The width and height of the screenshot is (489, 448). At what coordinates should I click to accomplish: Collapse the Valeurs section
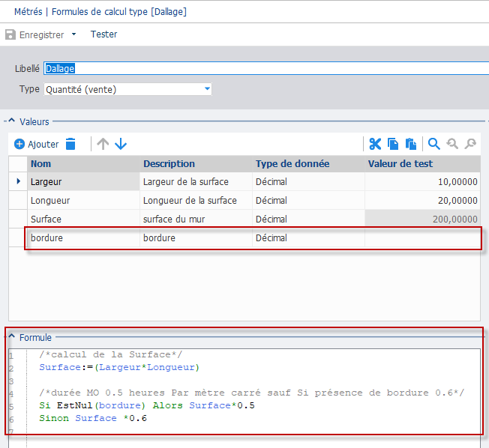tap(11, 121)
